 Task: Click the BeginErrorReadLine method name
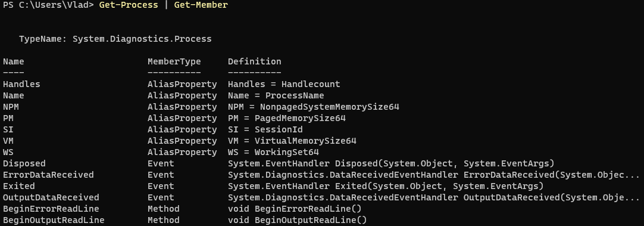click(x=51, y=209)
